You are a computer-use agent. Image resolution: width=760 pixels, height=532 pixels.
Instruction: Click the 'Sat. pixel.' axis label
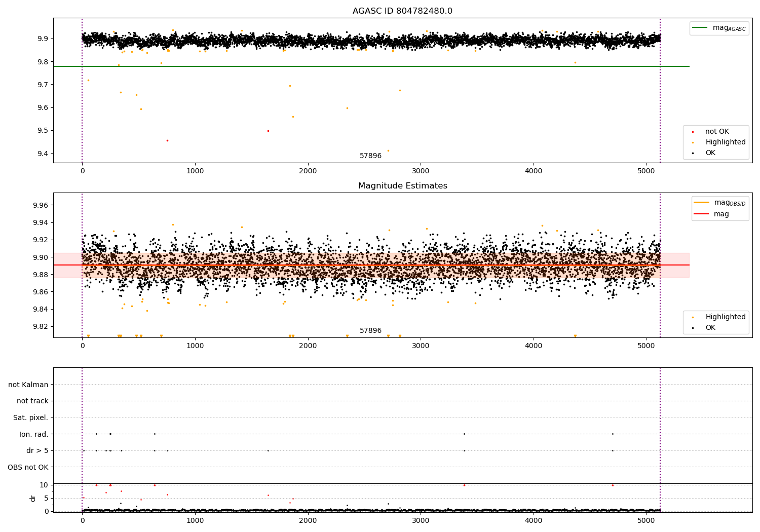(31, 417)
